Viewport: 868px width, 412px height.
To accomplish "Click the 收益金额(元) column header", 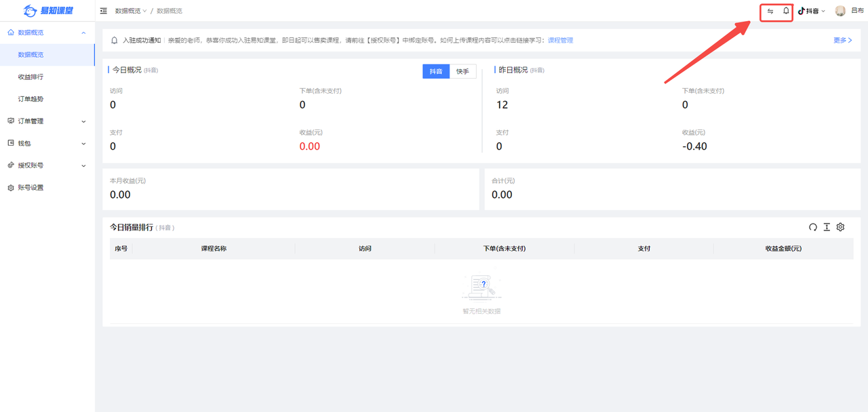I will (x=783, y=249).
